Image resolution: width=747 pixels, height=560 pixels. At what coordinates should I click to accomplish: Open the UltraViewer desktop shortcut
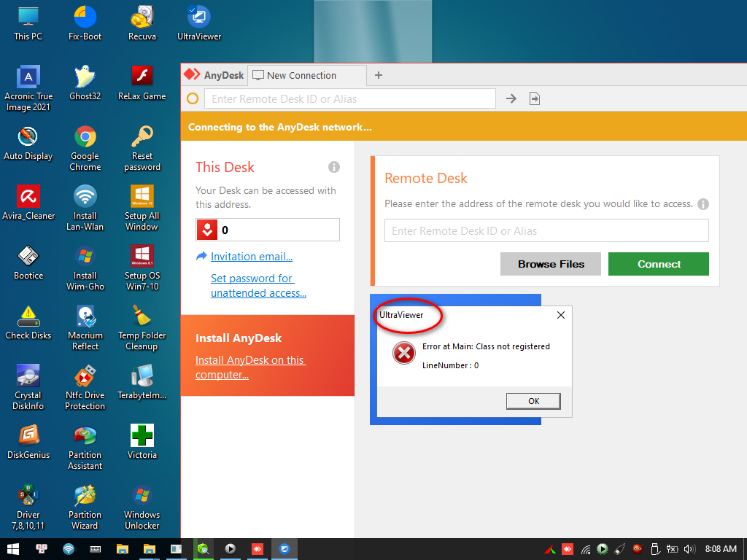tap(199, 23)
